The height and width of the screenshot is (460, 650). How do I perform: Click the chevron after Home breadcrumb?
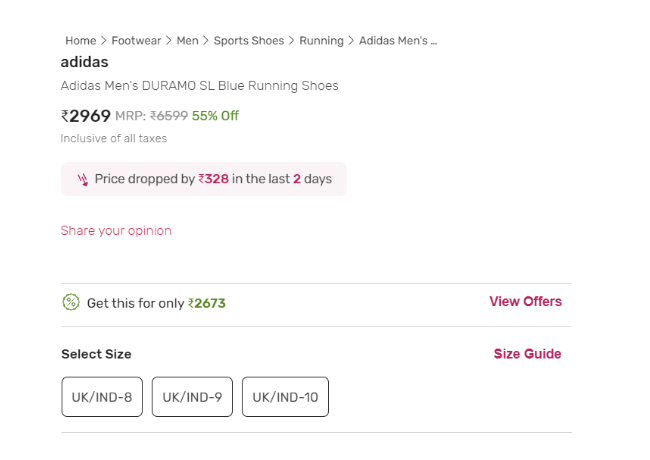[x=104, y=41]
